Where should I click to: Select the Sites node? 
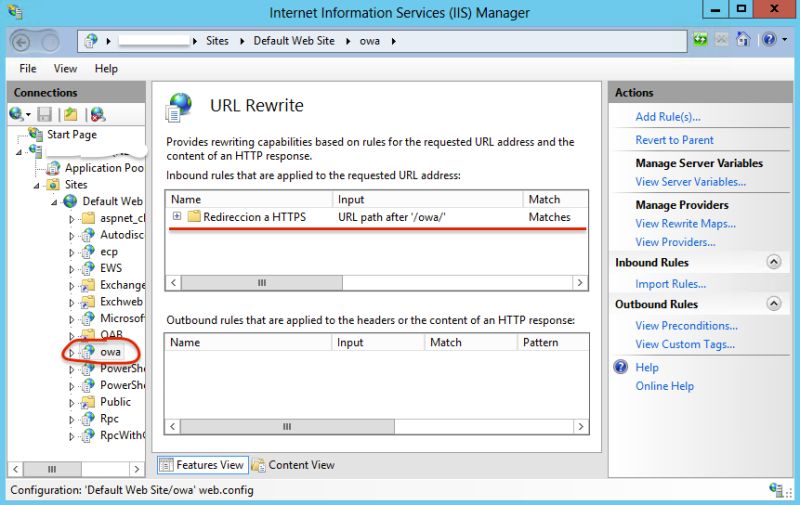tap(76, 185)
